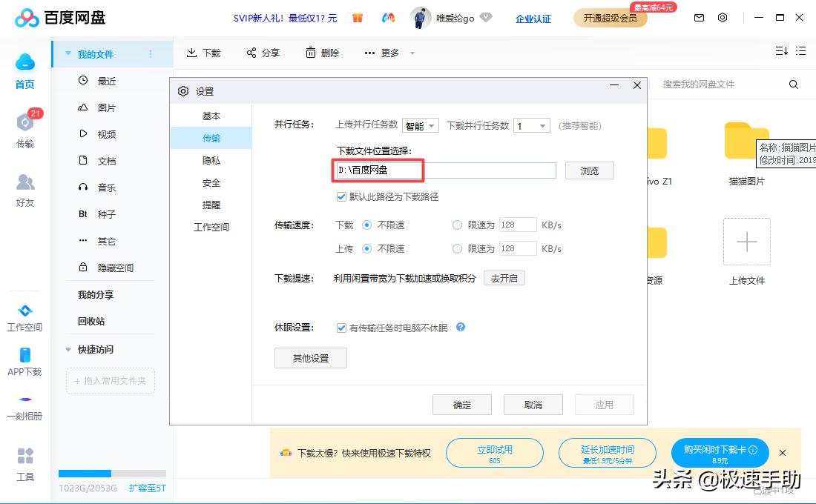Confirm settings with the 确定 button
The width and height of the screenshot is (816, 504).
click(x=461, y=404)
